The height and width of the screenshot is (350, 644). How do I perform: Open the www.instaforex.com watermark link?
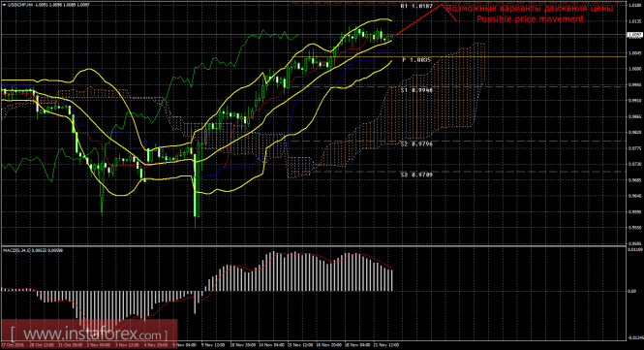[89, 334]
